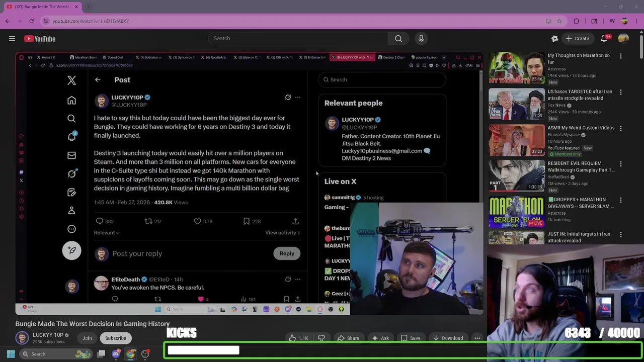Viewport: 644px width, 362px height.
Task: Share the video
Action: click(x=348, y=338)
